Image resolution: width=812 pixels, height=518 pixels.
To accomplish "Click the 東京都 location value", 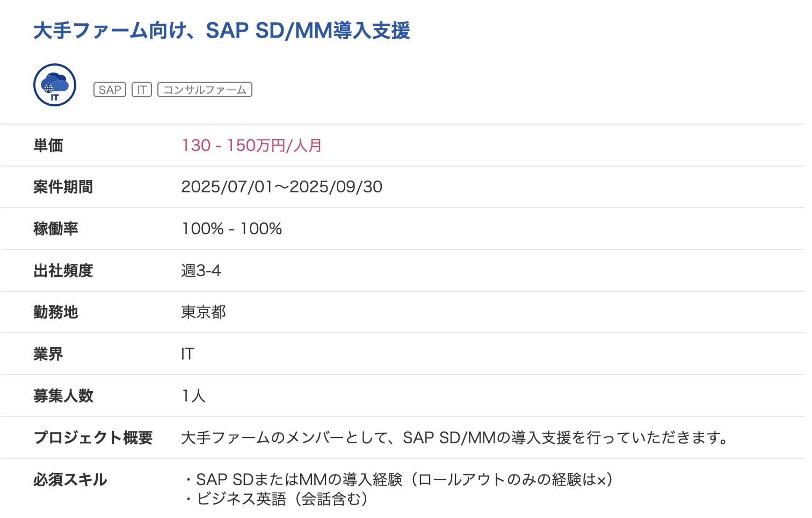I will pyautogui.click(x=204, y=312).
